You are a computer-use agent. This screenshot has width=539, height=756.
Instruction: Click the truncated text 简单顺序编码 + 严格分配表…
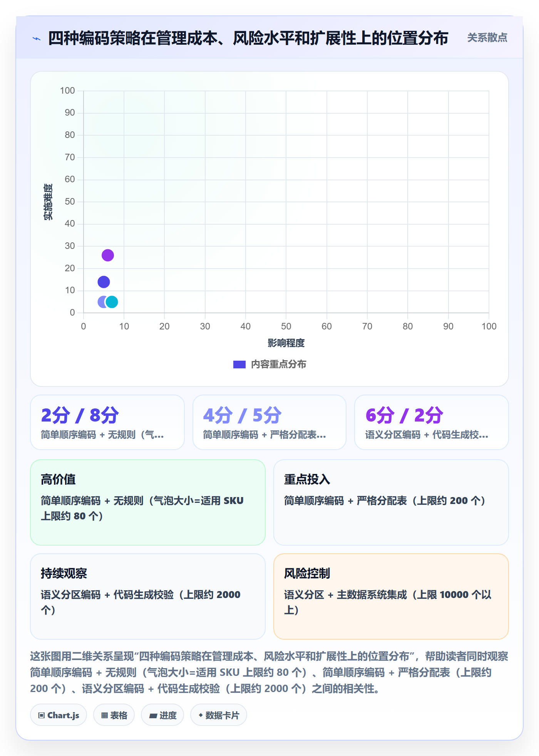click(264, 435)
